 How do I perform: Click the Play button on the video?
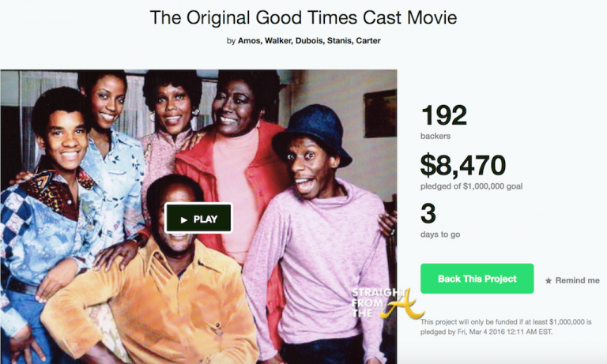coord(198,219)
